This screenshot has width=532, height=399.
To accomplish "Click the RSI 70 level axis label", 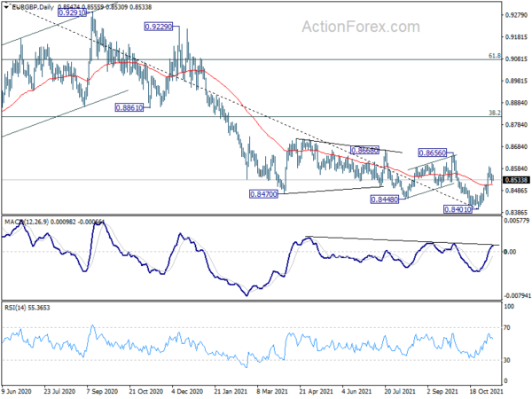I will pyautogui.click(x=507, y=328).
